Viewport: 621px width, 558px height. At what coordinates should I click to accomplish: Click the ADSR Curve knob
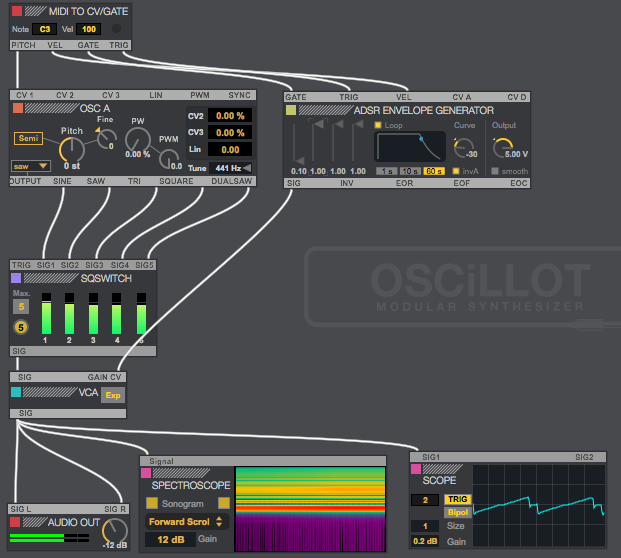(463, 148)
